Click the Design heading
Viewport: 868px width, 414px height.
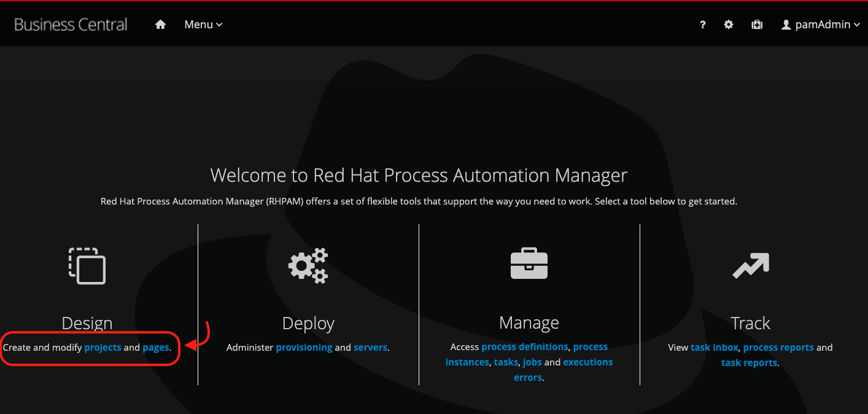[x=87, y=323]
